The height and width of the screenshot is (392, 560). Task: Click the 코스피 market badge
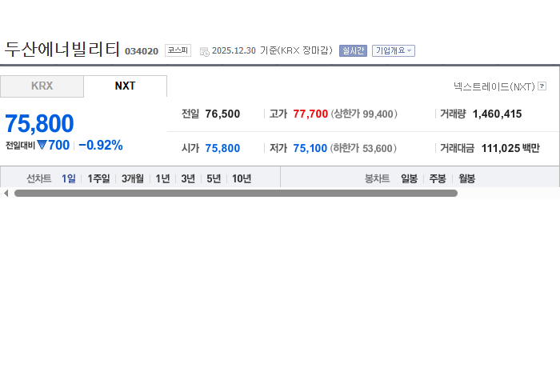coord(178,50)
